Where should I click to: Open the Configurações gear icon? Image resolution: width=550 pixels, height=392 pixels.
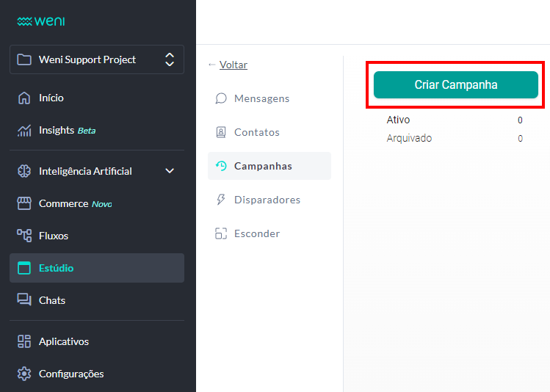pyautogui.click(x=24, y=374)
